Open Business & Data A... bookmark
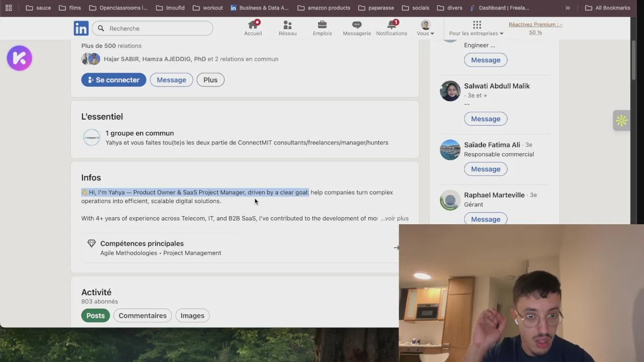644x362 pixels. tap(260, 8)
